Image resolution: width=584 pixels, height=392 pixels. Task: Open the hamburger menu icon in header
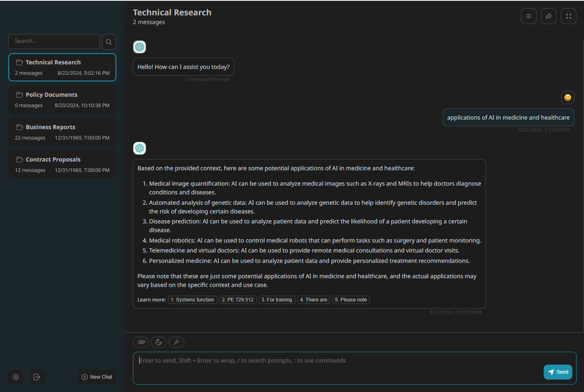tap(528, 16)
